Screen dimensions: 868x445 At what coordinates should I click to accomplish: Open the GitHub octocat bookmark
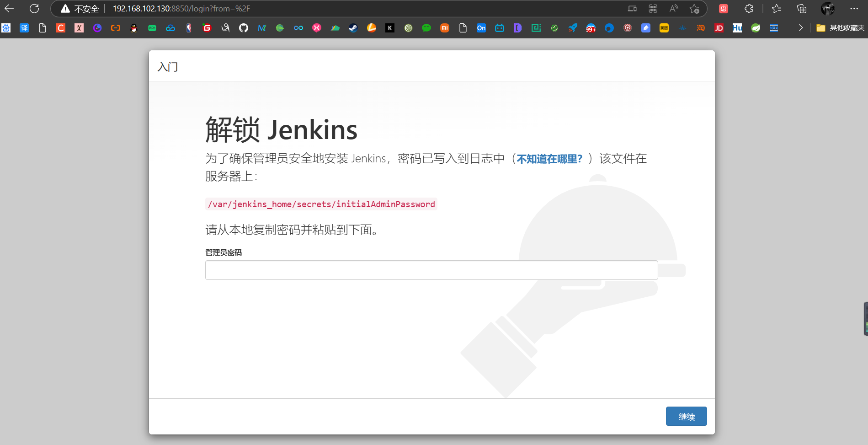244,28
